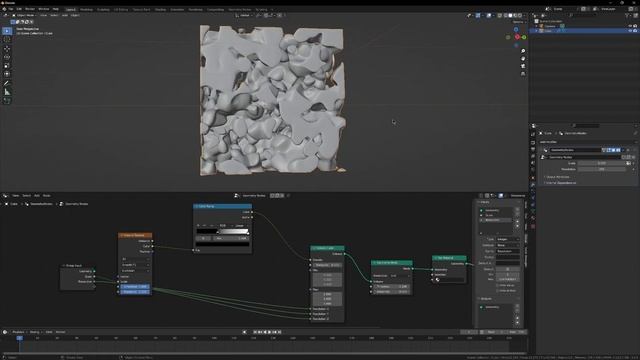The height and width of the screenshot is (360, 640).
Task: Hide Cube in viewport via eye icon
Action: tap(630, 31)
